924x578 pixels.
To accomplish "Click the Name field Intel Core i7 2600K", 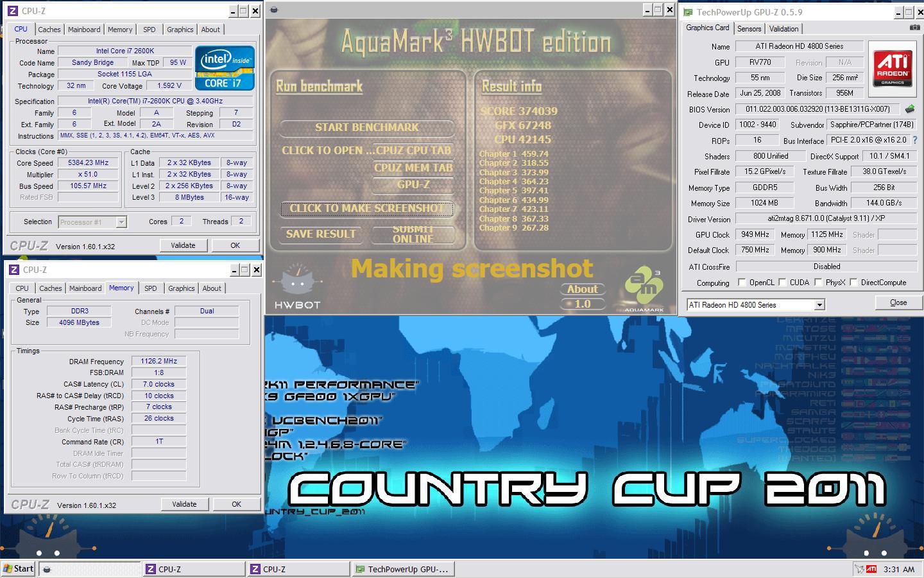I will point(125,51).
